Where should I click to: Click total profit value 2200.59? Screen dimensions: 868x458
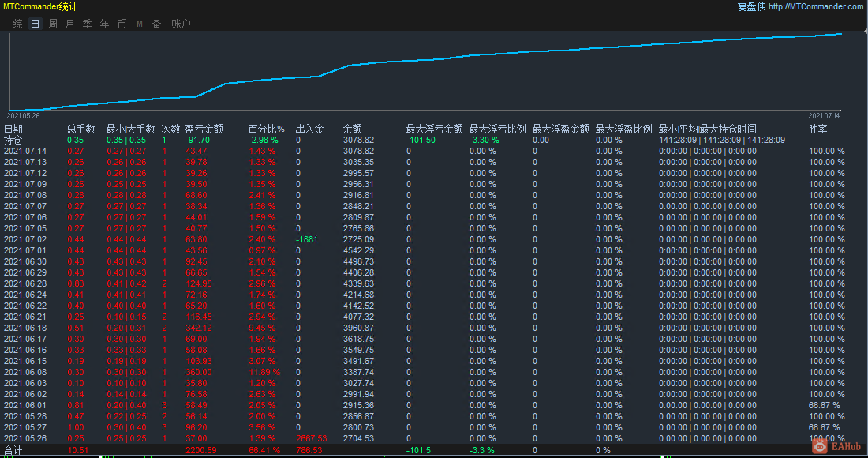201,450
